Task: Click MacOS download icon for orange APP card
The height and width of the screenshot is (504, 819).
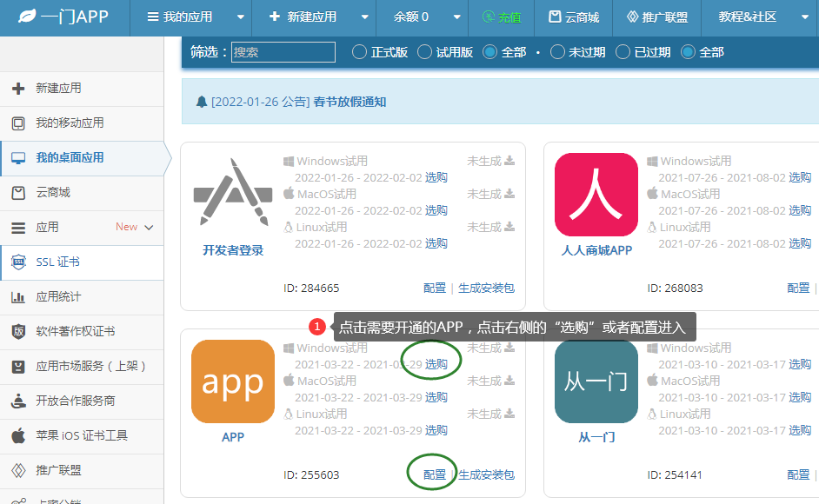Action: 509,381
